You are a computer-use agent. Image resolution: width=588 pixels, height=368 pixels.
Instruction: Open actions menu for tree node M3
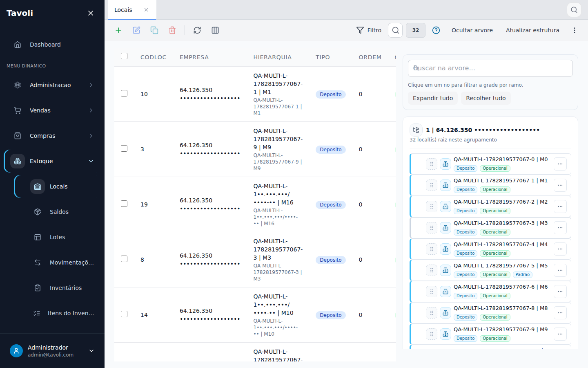pos(560,228)
